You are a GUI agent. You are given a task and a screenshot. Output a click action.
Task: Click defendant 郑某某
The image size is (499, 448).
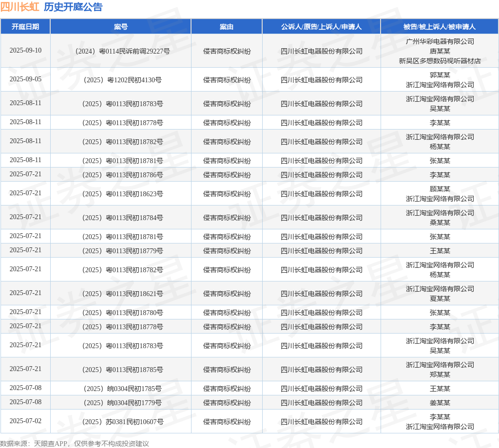coord(440,374)
